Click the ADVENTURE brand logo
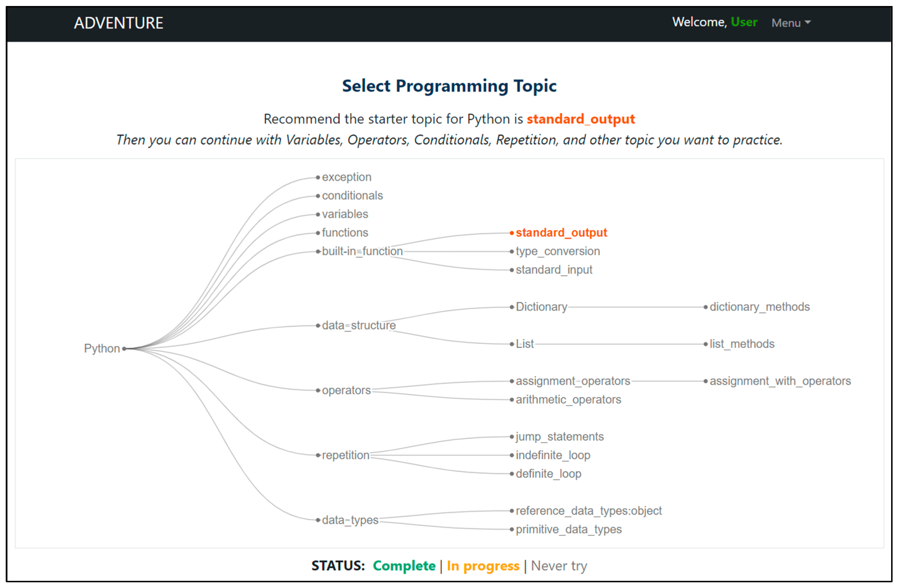This screenshot has height=588, width=898. pos(118,23)
